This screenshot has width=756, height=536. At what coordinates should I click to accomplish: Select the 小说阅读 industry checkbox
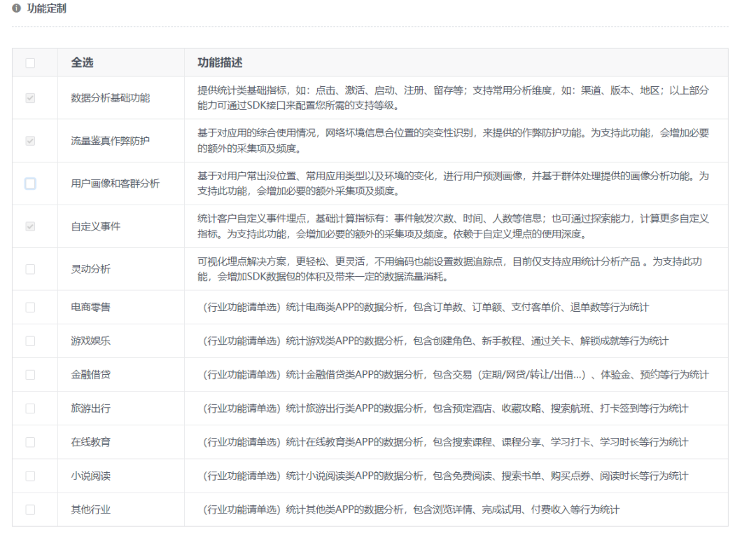point(30,476)
